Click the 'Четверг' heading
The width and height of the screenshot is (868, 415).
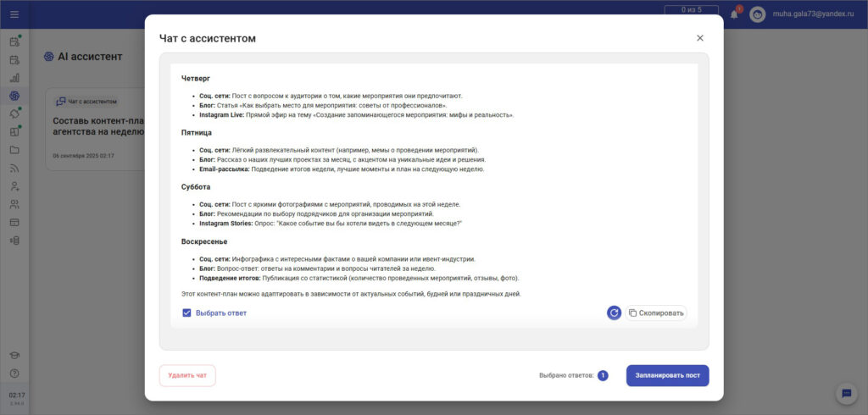point(196,79)
